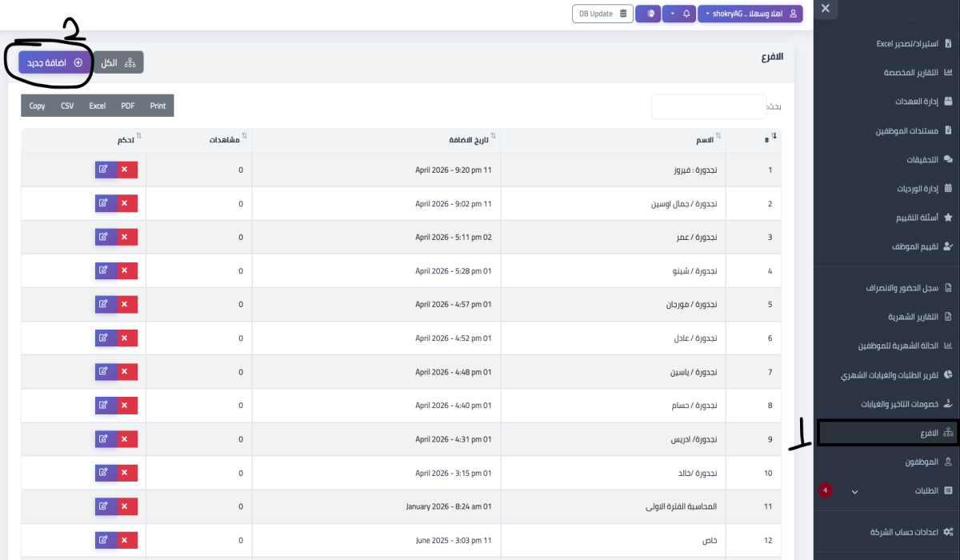Click the user profile icon beside shokryAG
Image resolution: width=960 pixels, height=560 pixels.
pyautogui.click(x=793, y=14)
